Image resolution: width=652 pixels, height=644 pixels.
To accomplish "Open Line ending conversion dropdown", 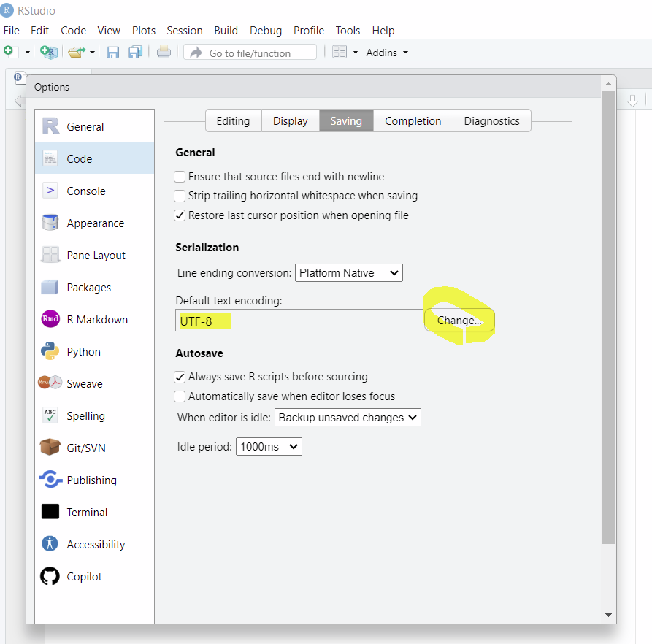I will pos(349,273).
